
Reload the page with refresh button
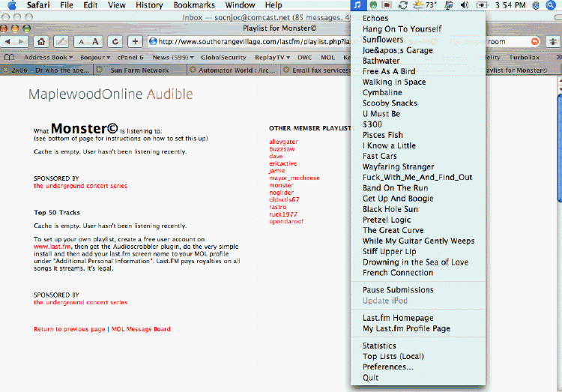pyautogui.click(x=115, y=42)
